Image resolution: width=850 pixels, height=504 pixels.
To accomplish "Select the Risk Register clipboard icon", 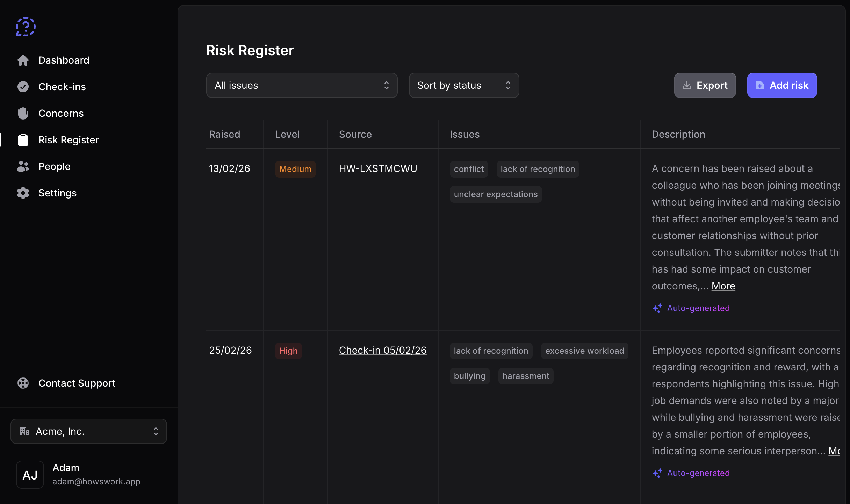I will pos(23,139).
